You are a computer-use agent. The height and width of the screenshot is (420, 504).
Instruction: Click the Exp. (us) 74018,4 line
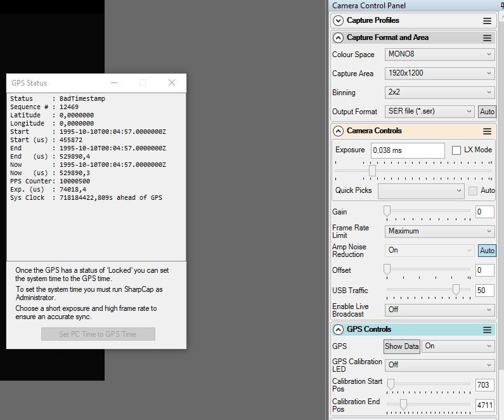(48, 190)
